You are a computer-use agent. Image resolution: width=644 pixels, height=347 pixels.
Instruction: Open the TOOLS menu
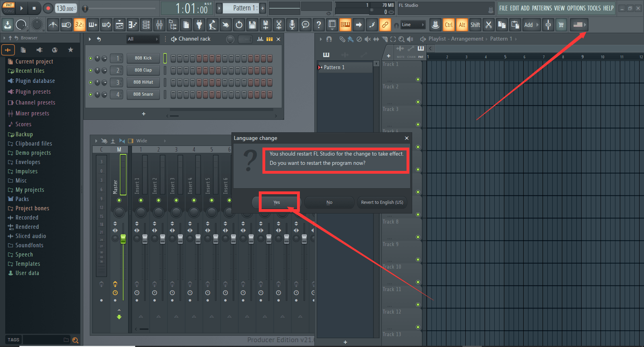[594, 8]
